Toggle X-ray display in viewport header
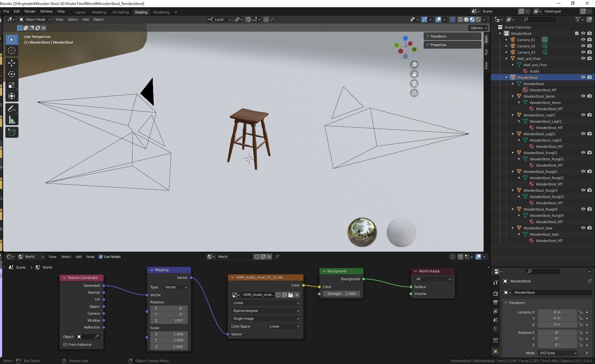Viewport: 595px width, 364px height. (452, 19)
